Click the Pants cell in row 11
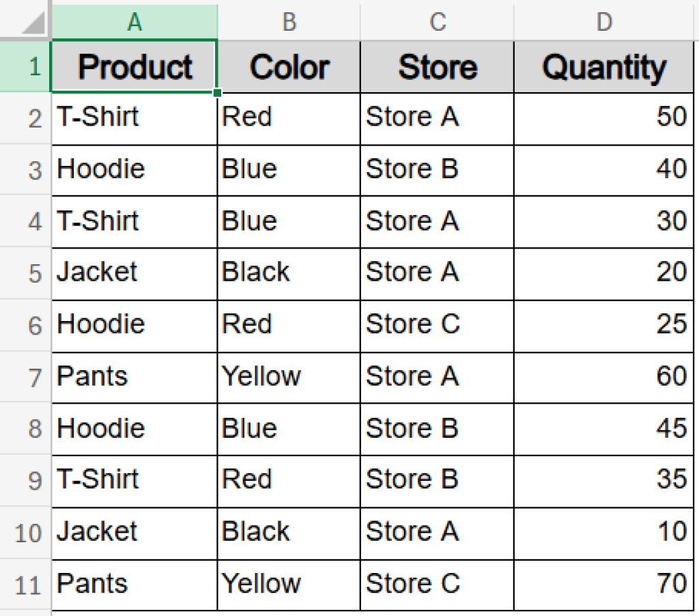This screenshot has height=616, width=699. pos(134,585)
